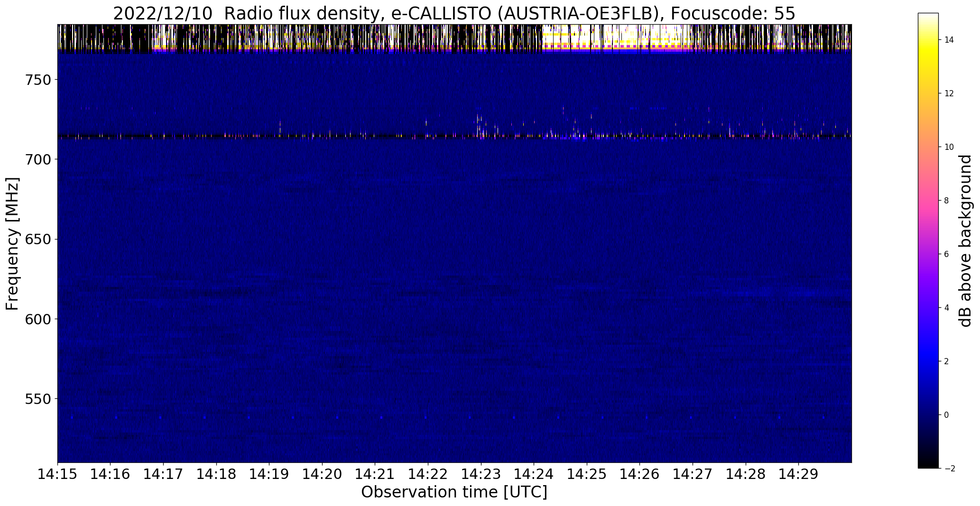980x506 pixels.
Task: Select the 550 frequency tick label
Action: pos(37,399)
